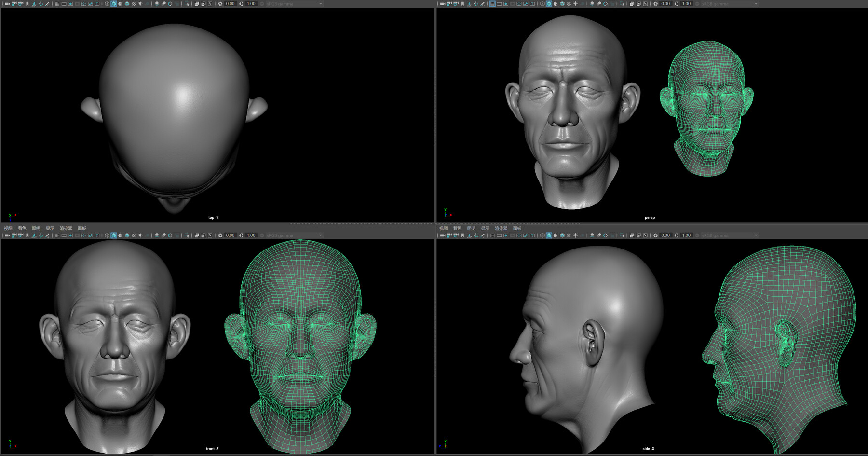Toggle Smooth Shade All in the top viewport
The width and height of the screenshot is (868, 456).
(x=114, y=3)
